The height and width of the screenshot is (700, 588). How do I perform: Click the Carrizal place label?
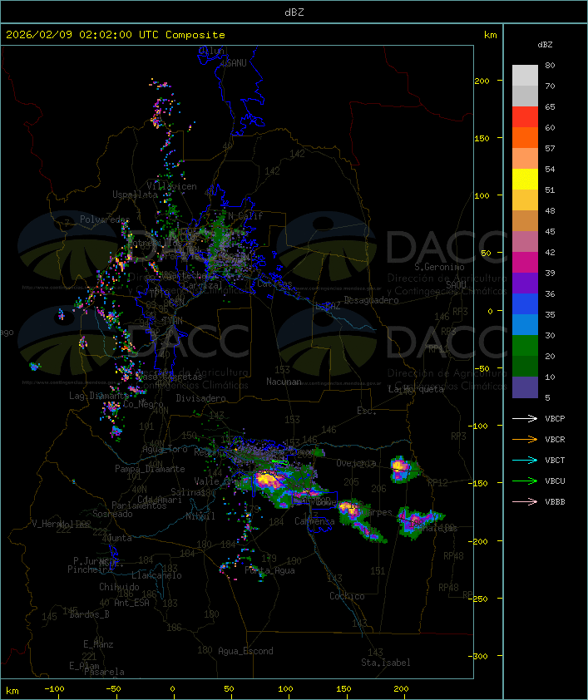click(202, 285)
